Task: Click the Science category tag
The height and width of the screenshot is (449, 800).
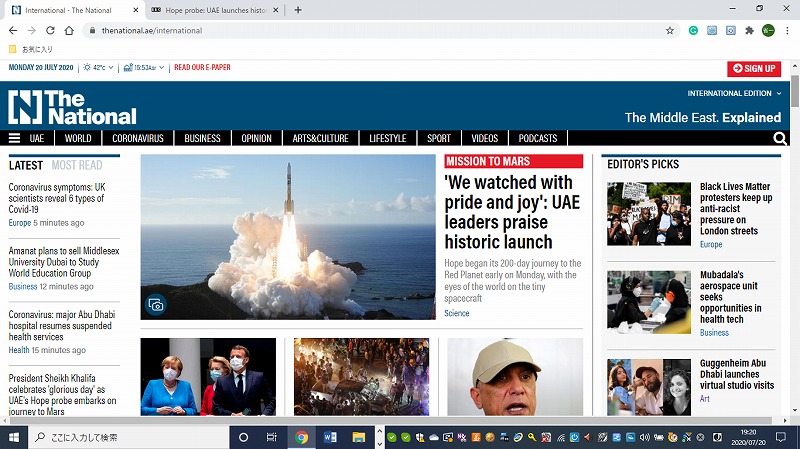Action: (x=457, y=313)
